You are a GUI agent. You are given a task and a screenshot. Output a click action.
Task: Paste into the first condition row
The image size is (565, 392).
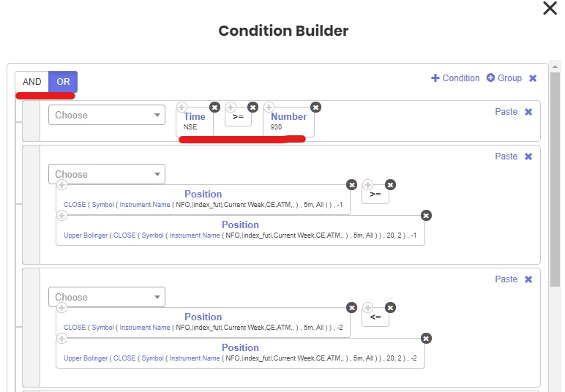(x=506, y=112)
